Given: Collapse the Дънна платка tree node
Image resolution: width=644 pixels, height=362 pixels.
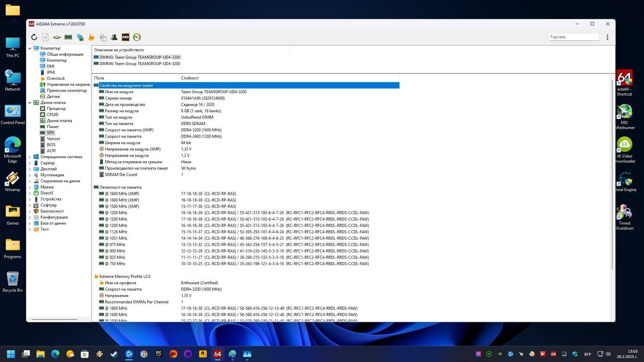Looking at the screenshot, I should coord(30,103).
